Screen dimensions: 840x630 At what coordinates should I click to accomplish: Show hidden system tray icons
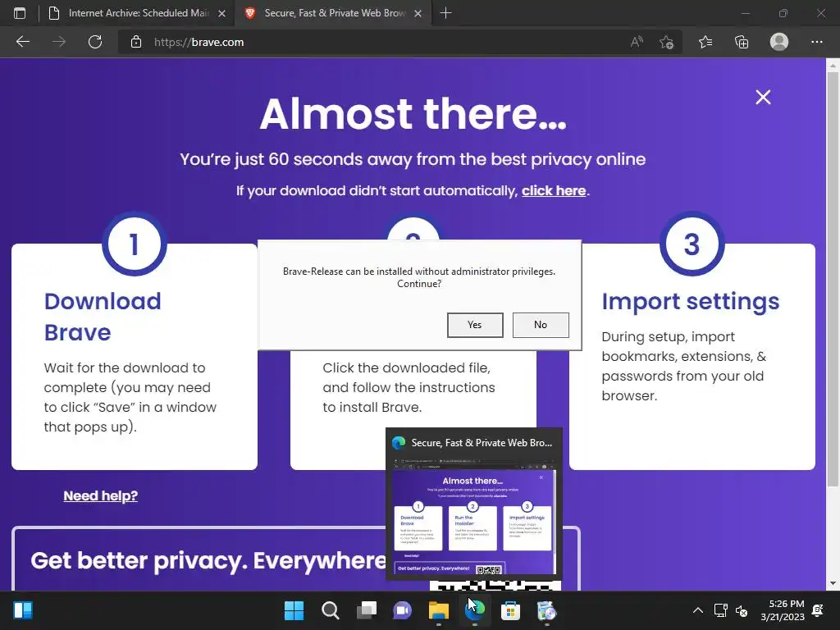coord(698,610)
